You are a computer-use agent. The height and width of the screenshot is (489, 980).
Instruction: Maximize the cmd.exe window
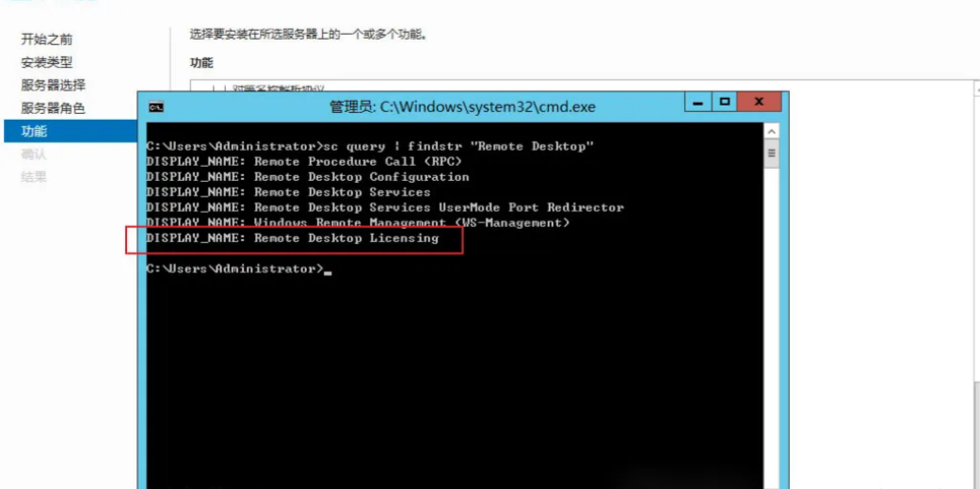point(725,102)
